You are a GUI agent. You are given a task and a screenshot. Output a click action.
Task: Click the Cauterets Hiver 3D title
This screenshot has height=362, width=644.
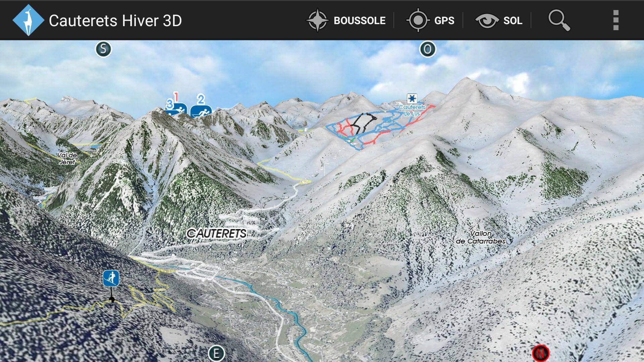point(115,20)
